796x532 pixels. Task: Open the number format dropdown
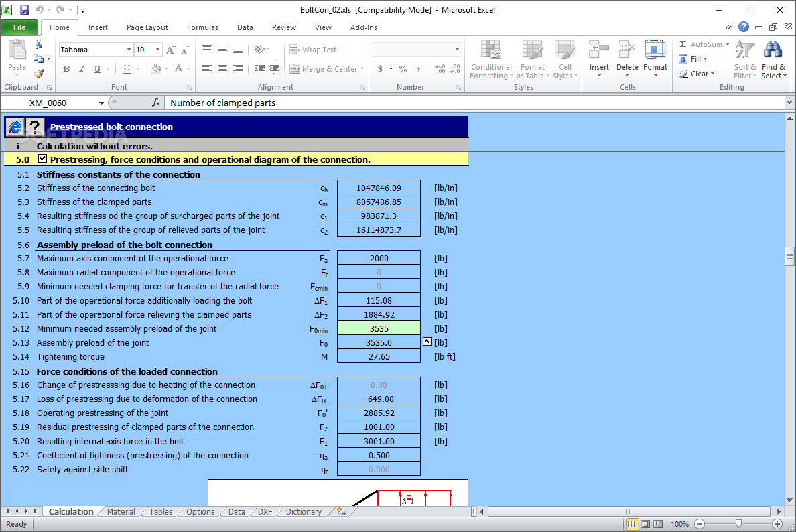(x=457, y=49)
